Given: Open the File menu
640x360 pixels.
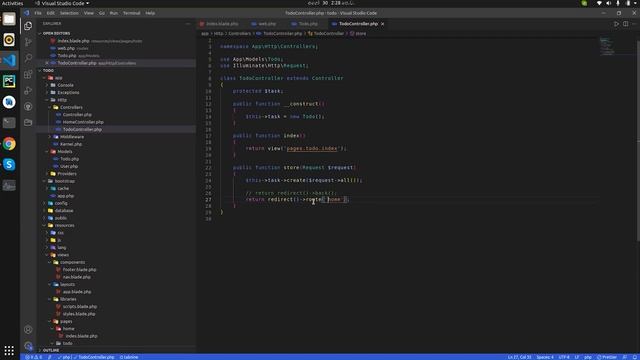Looking at the screenshot, I should click(x=38, y=13).
